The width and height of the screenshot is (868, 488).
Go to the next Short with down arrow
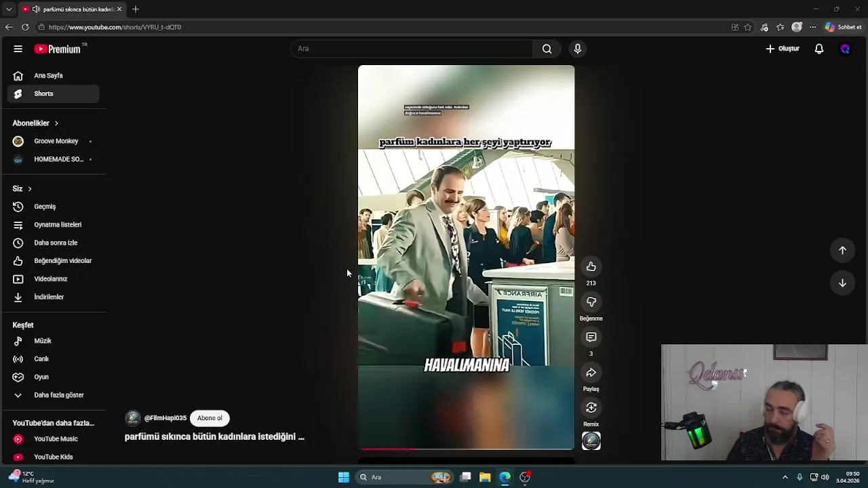pos(842,283)
